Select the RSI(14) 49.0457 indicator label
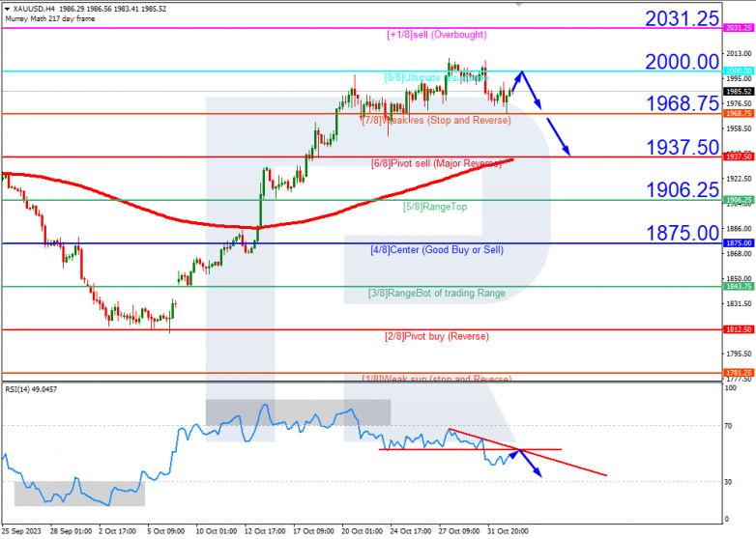Viewport: 756px width, 539px height. click(31, 389)
